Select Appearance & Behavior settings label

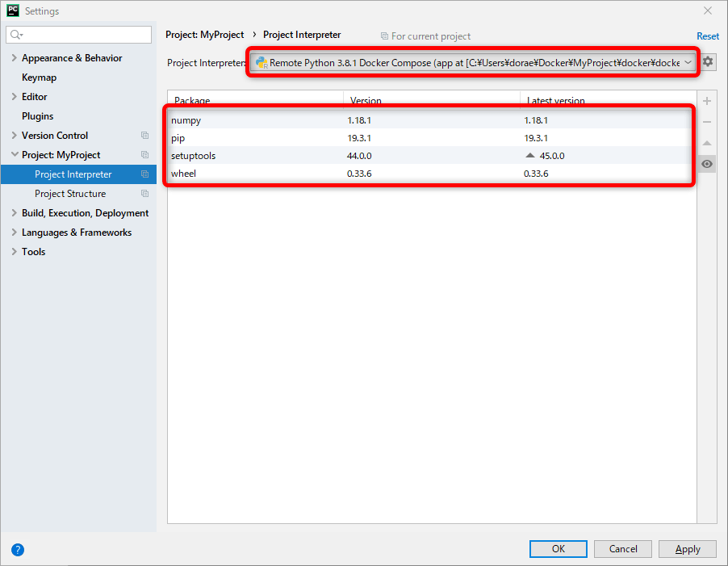[x=72, y=58]
